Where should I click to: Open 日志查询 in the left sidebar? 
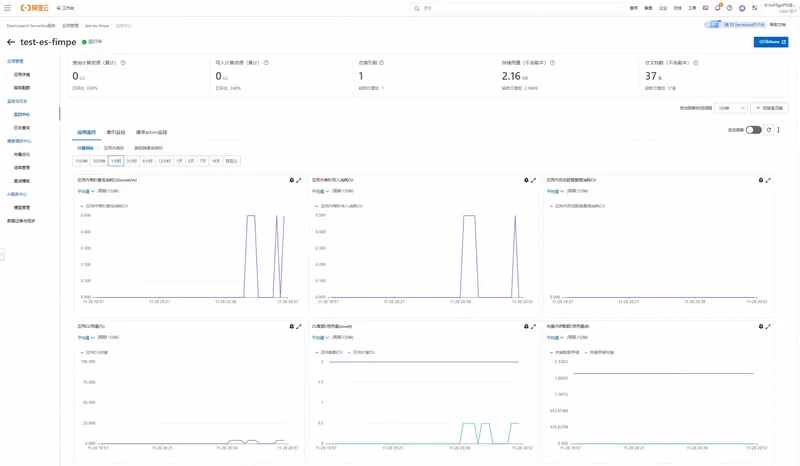(x=22, y=128)
